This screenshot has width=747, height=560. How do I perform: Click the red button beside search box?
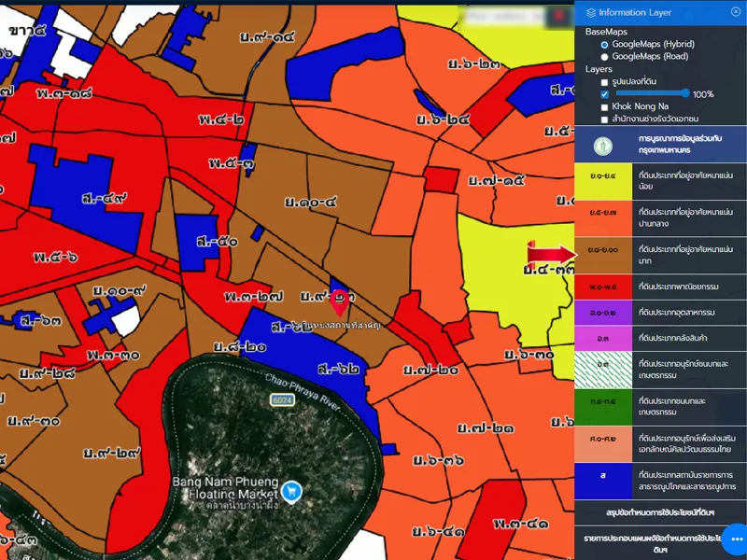point(560,17)
